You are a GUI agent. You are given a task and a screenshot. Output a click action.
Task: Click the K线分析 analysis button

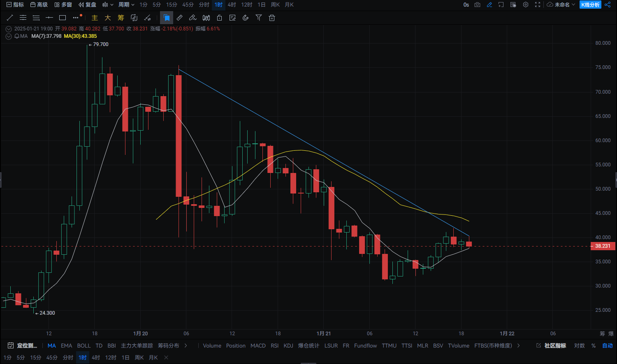(591, 5)
